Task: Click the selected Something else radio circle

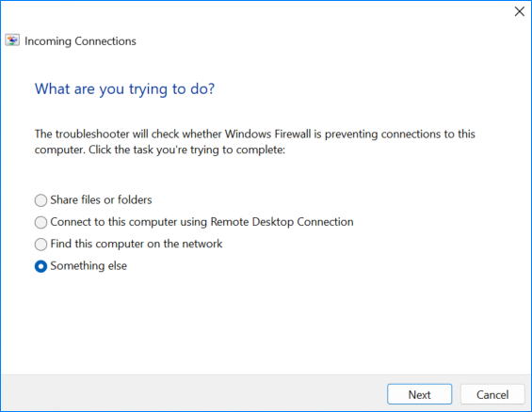Action: pyautogui.click(x=40, y=266)
